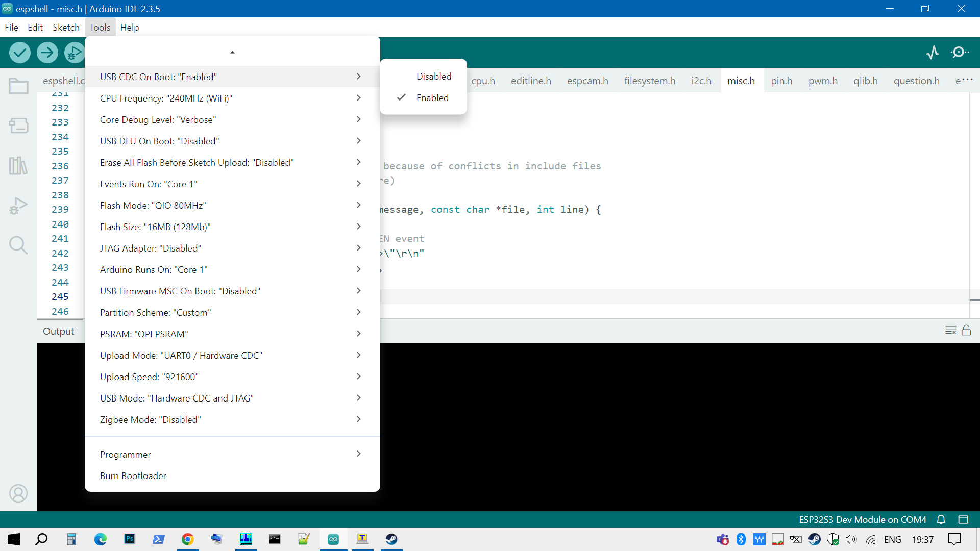Open the Serial Monitor icon
The width and height of the screenshot is (980, 551).
tap(960, 53)
